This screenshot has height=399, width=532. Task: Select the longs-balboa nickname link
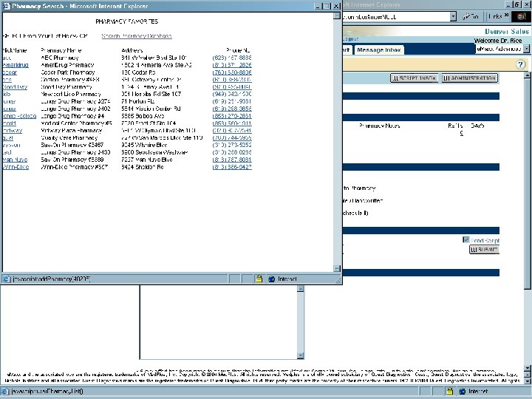pos(19,116)
